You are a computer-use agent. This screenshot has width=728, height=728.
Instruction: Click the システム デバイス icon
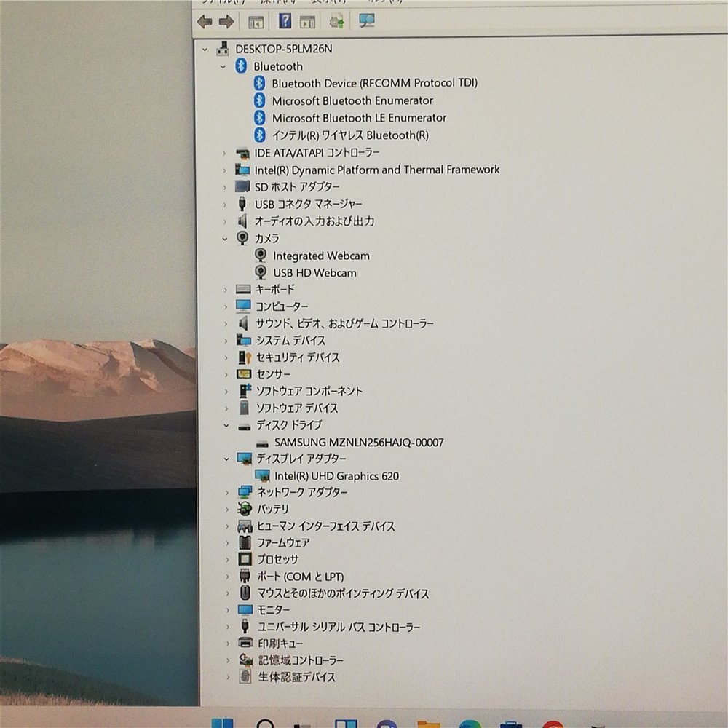pyautogui.click(x=244, y=340)
